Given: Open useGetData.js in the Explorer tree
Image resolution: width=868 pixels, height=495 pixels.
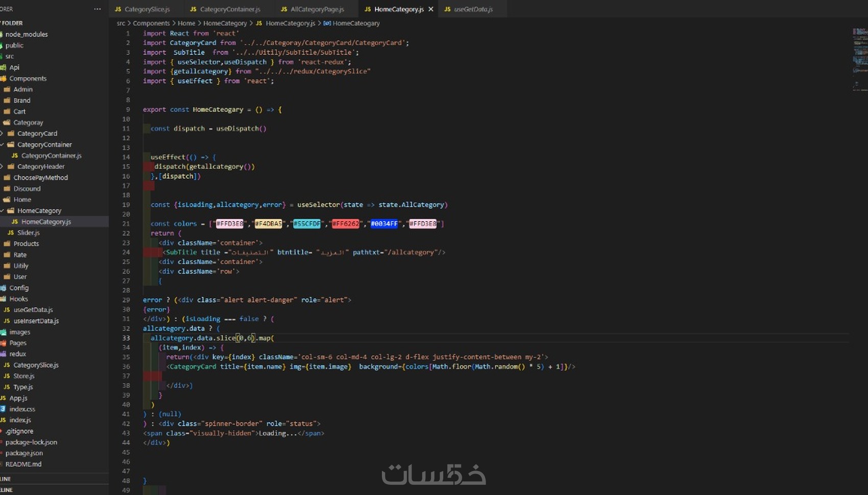Looking at the screenshot, I should tap(33, 310).
